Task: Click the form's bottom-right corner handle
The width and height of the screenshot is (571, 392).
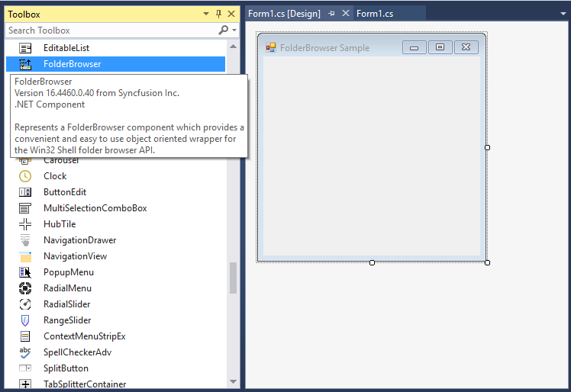Action: click(x=487, y=262)
